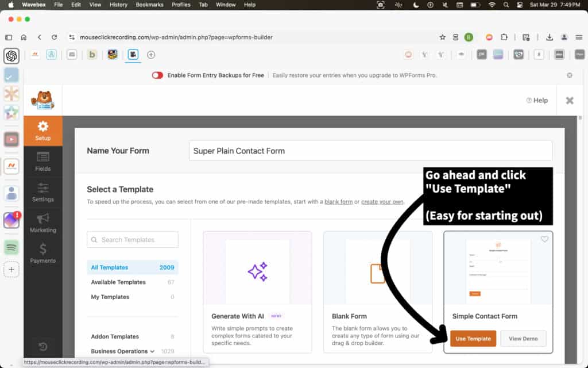Click the browser reload icon
Image resolution: width=588 pixels, height=368 pixels.
[54, 37]
